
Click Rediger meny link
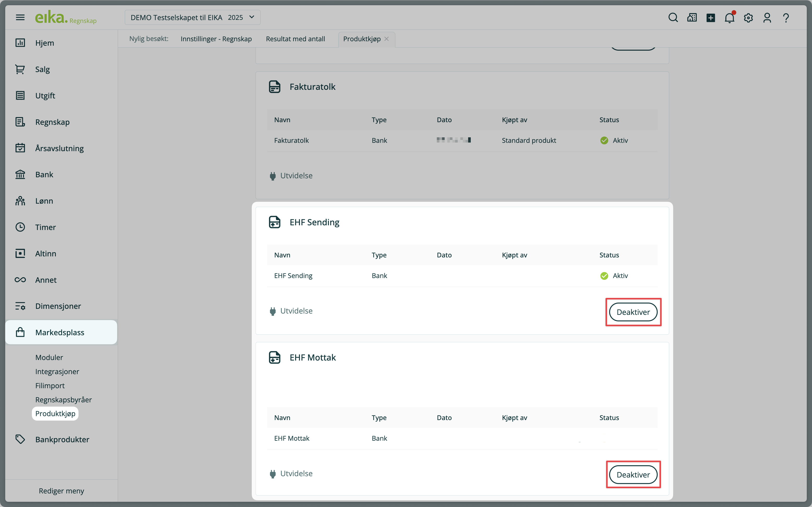[x=61, y=491]
